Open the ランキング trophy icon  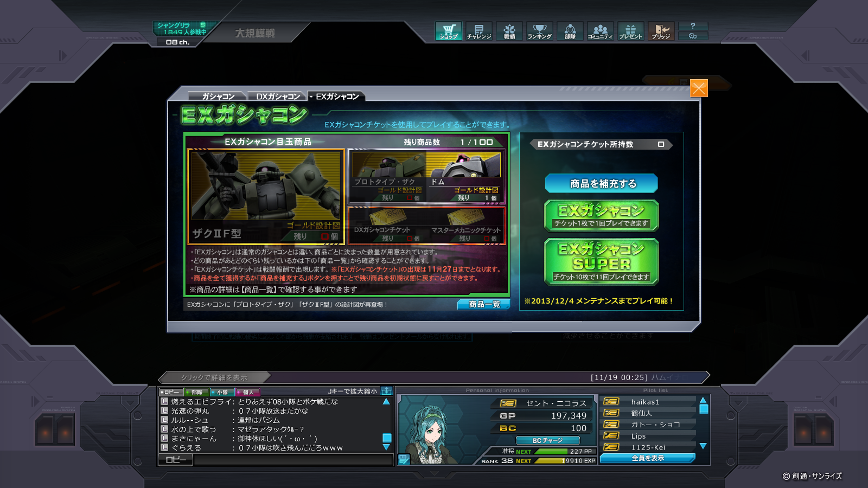[540, 31]
